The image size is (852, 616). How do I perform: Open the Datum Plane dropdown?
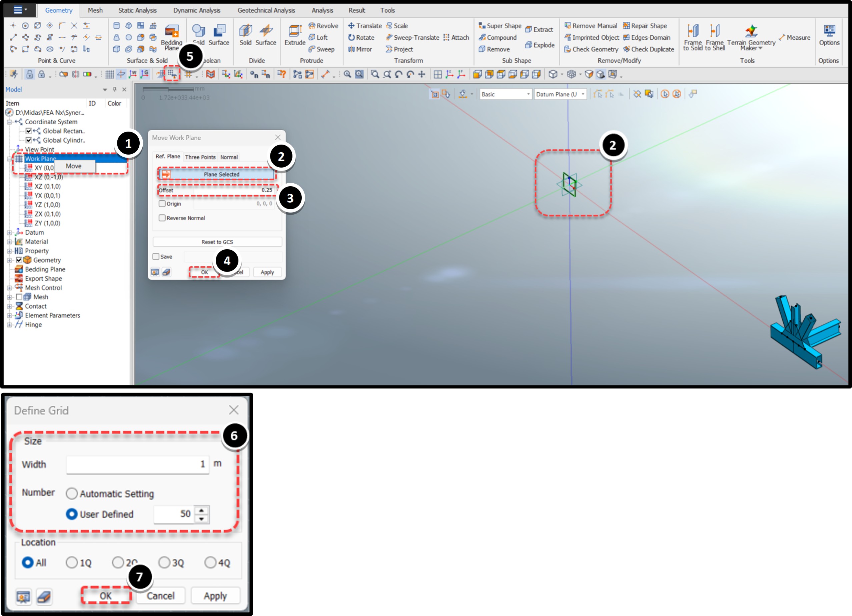click(584, 94)
